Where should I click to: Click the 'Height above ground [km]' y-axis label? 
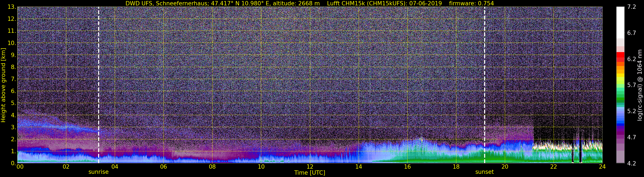coord(3,85)
